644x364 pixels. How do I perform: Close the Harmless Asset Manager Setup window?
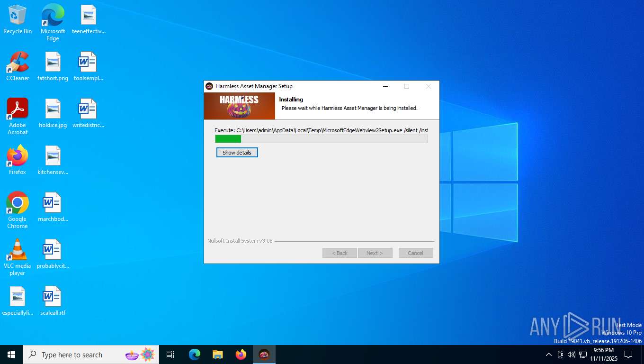[429, 86]
